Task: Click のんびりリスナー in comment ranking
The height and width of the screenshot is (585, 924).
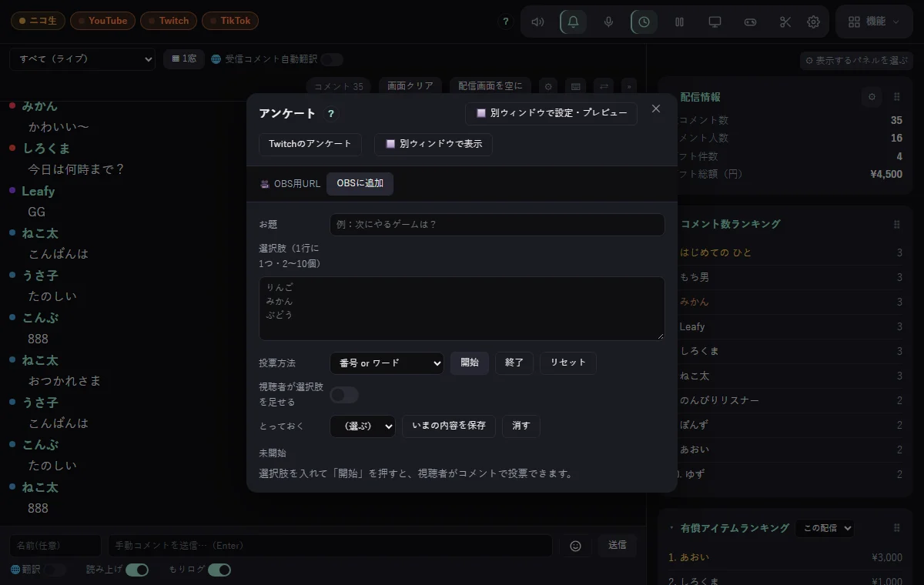Action: pos(719,400)
